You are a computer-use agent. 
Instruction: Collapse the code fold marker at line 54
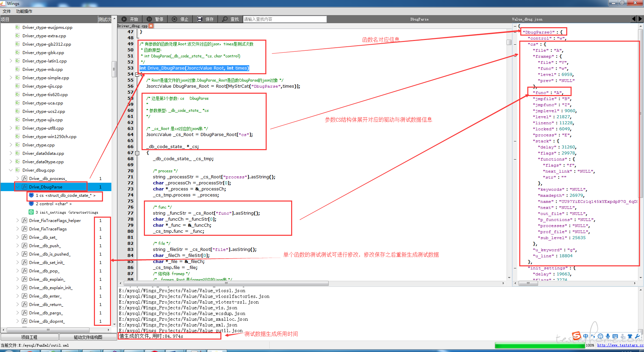(x=137, y=74)
